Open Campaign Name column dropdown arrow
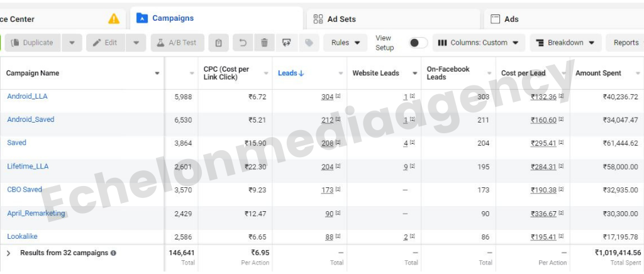 pyautogui.click(x=157, y=74)
